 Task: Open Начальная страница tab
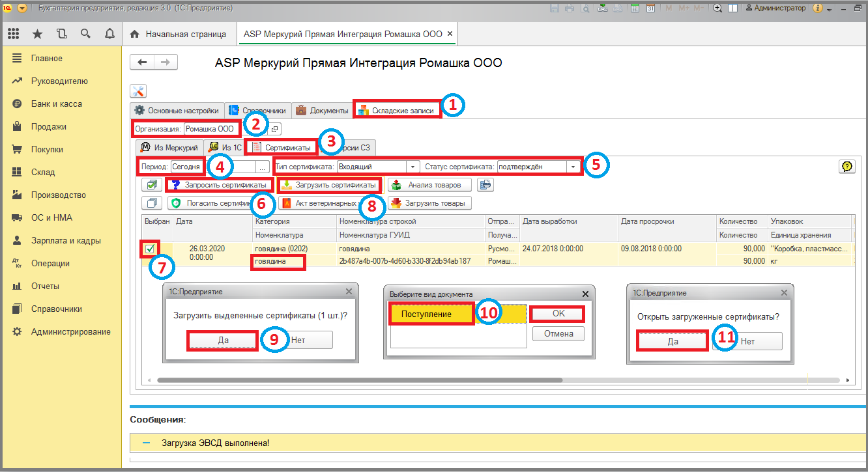point(179,34)
